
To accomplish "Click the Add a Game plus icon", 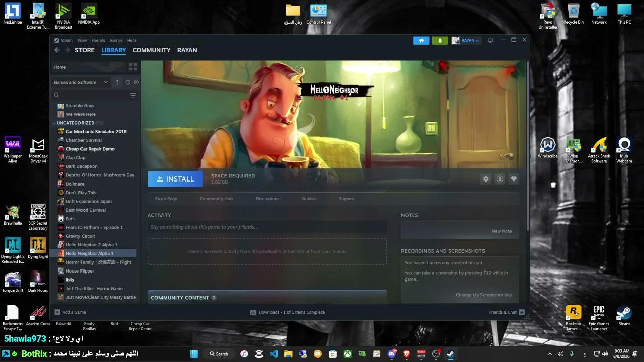I will point(57,312).
